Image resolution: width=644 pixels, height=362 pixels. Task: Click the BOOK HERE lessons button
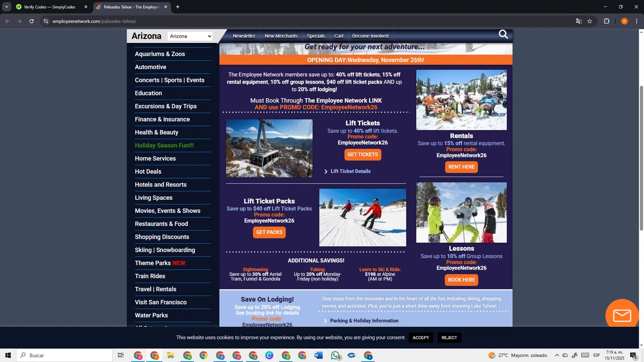pyautogui.click(x=462, y=280)
